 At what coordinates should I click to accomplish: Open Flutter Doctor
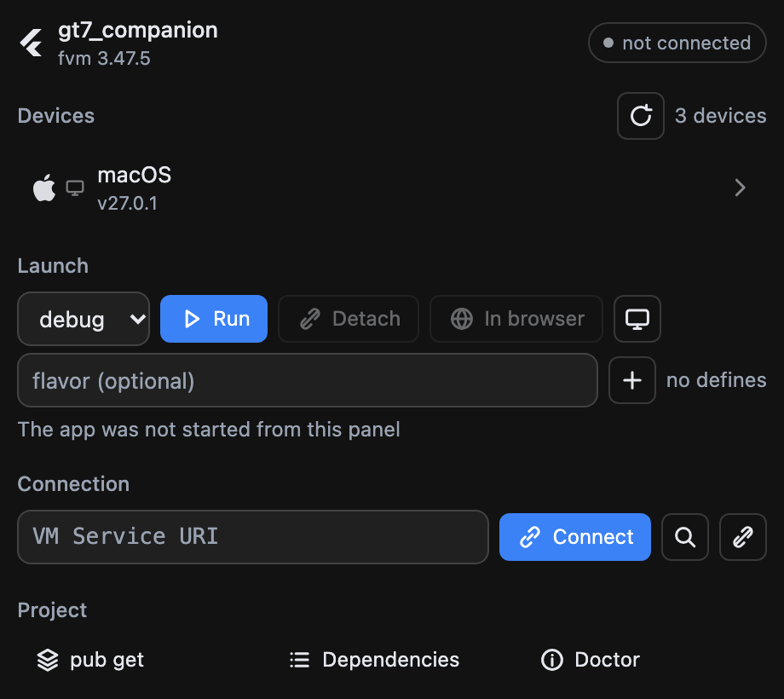click(x=591, y=660)
